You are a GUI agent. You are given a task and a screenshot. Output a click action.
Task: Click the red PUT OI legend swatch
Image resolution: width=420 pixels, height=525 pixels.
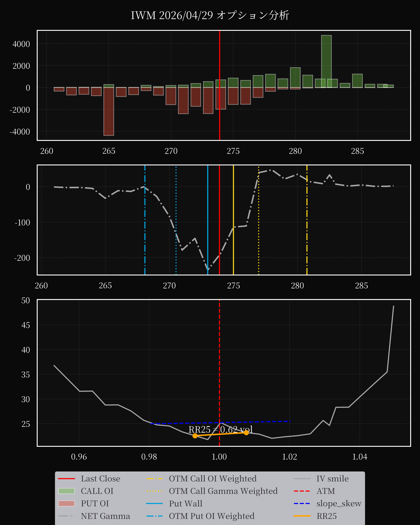point(66,503)
